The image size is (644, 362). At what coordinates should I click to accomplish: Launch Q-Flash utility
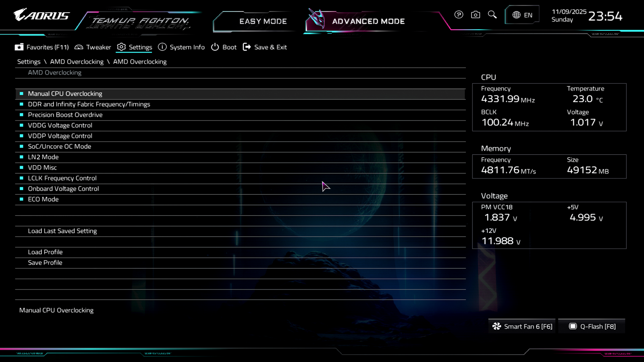coord(592,326)
